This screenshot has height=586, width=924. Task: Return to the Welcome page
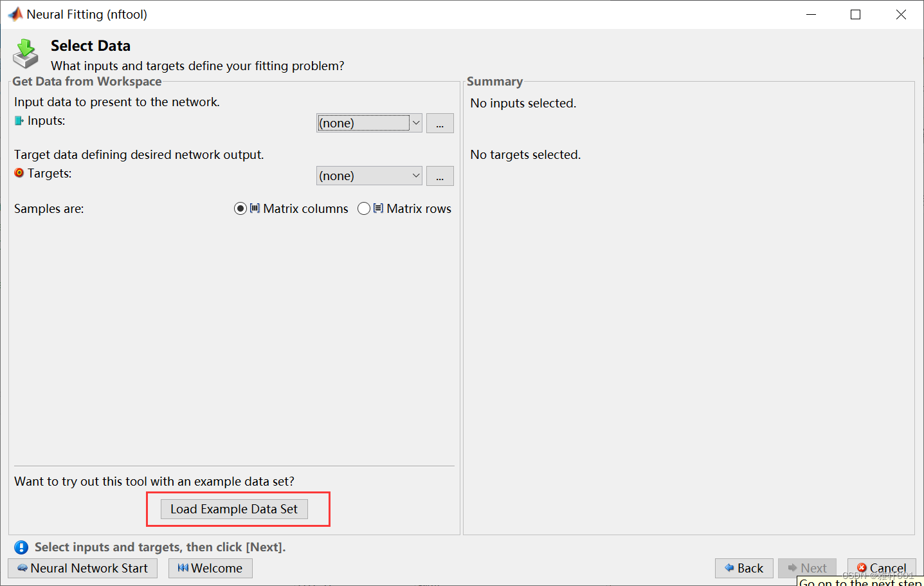210,568
